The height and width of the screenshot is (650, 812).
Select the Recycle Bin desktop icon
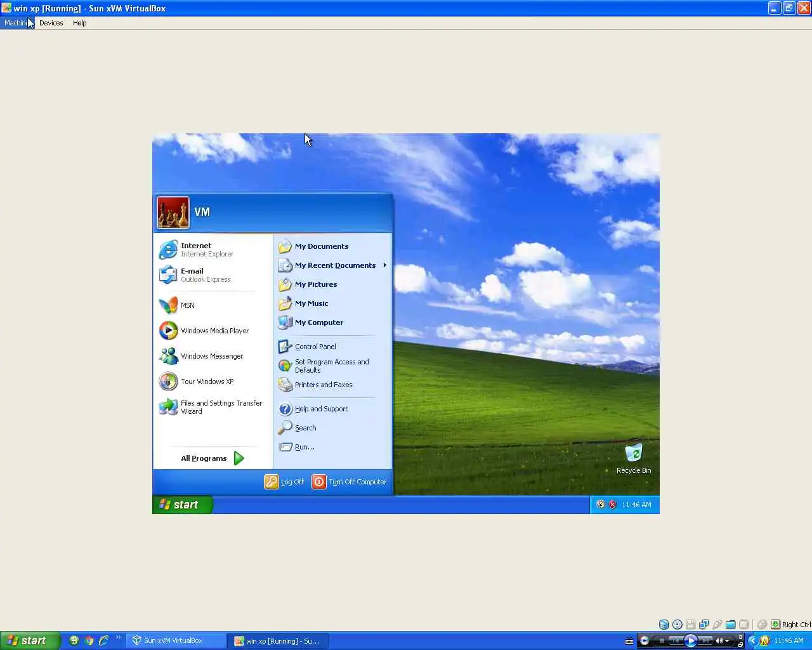coord(634,458)
